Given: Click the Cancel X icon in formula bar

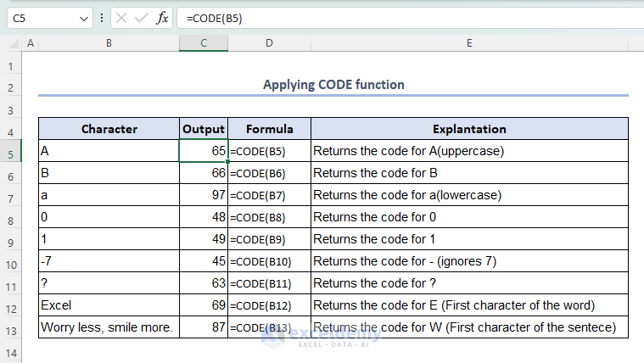Looking at the screenshot, I should coord(121,17).
